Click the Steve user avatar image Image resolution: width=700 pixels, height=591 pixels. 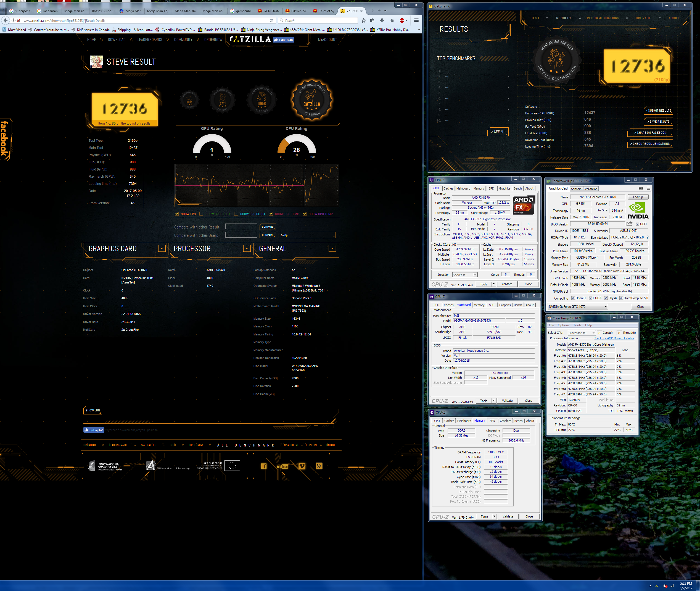click(x=96, y=62)
